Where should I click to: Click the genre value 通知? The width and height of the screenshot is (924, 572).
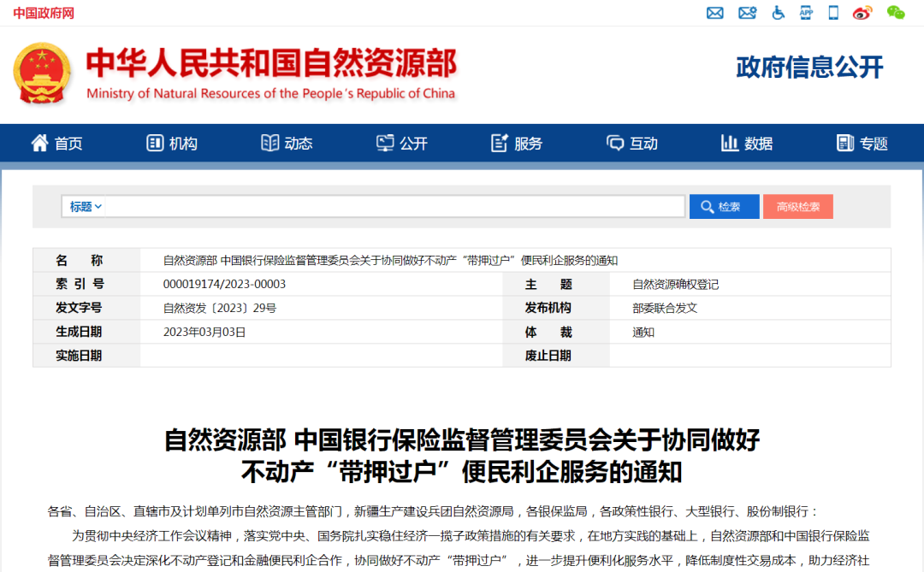pos(643,333)
